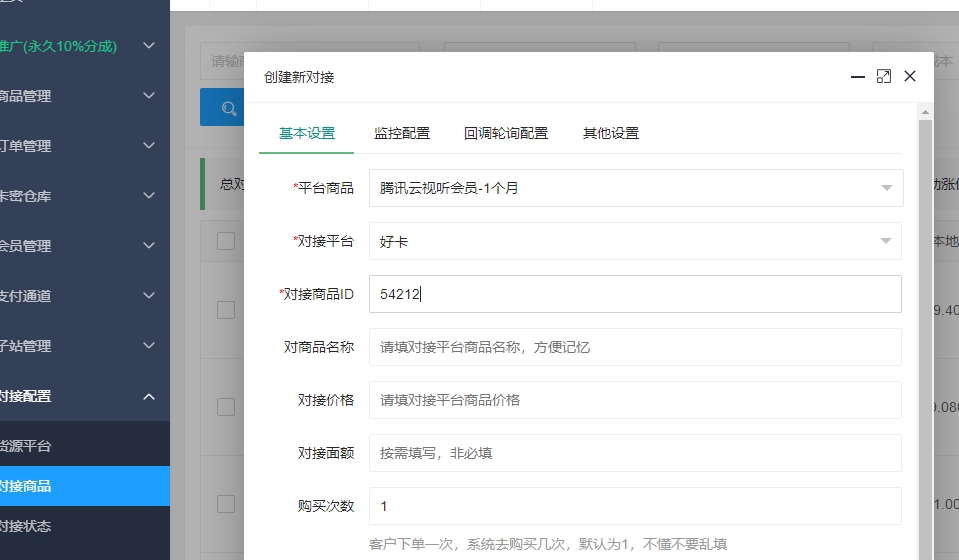Close the 创建新对接 dialog
The width and height of the screenshot is (959, 560).
coord(910,76)
